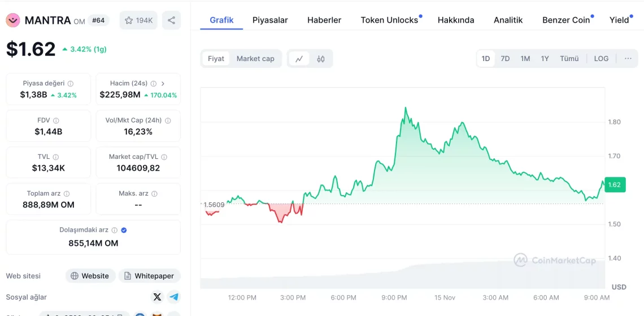Expand the Hacim (24s) chevron arrow
This screenshot has height=316, width=644.
[163, 84]
